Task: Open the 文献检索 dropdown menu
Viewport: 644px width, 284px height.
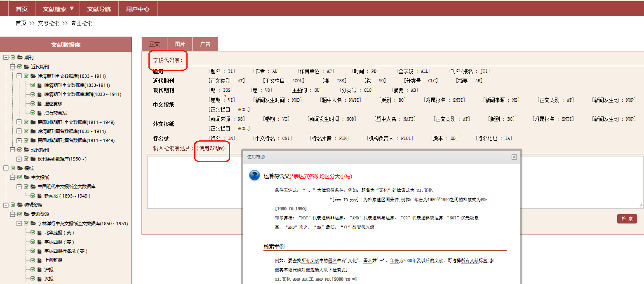Action: point(59,9)
